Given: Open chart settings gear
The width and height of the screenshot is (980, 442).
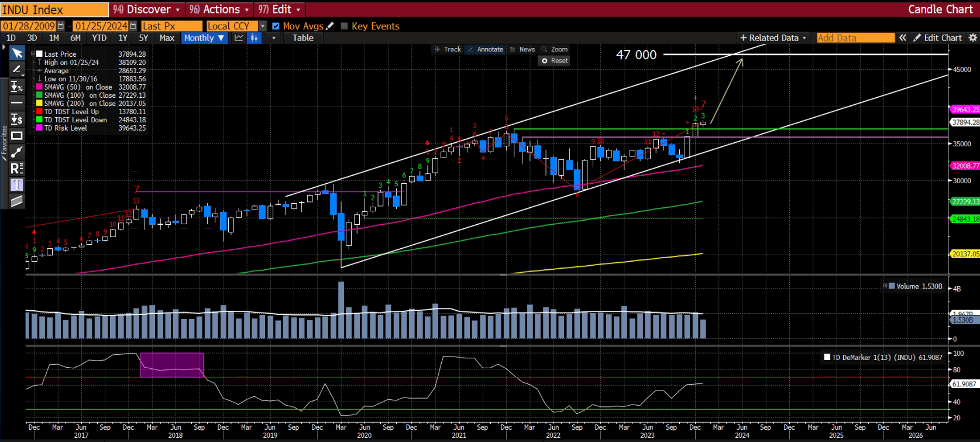Looking at the screenshot, I should click(972, 38).
